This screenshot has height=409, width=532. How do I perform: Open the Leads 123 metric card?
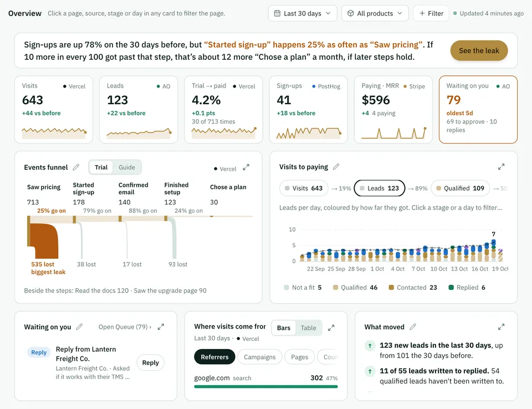[x=139, y=109]
